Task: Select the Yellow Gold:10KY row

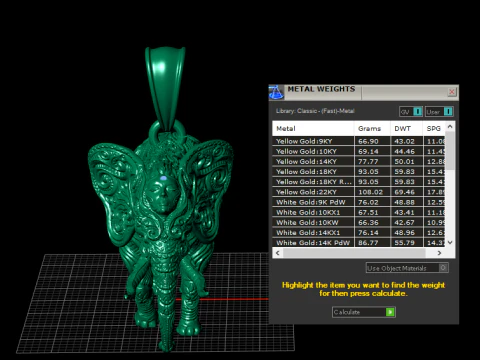Action: (x=359, y=151)
